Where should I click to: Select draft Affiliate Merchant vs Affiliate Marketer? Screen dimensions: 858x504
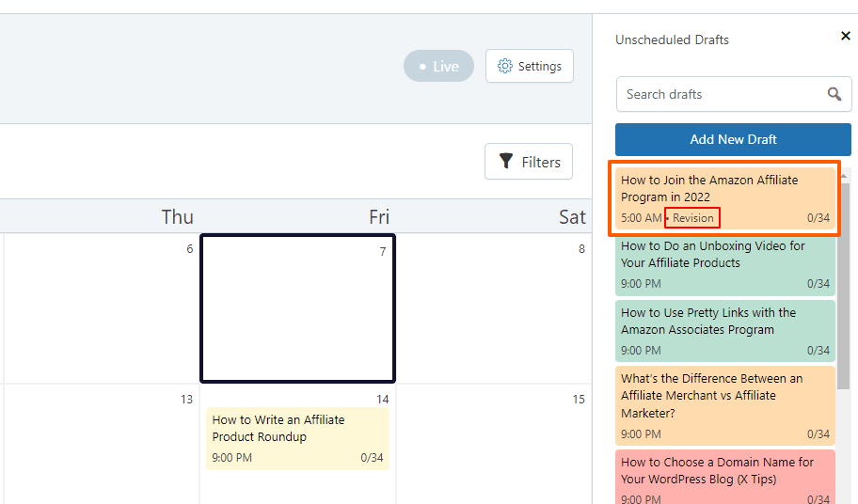click(x=725, y=405)
